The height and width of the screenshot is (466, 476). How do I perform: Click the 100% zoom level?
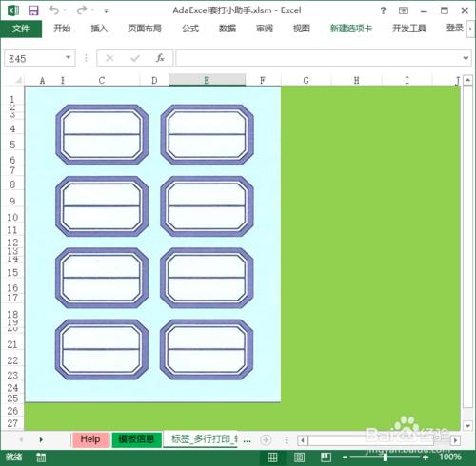450,456
